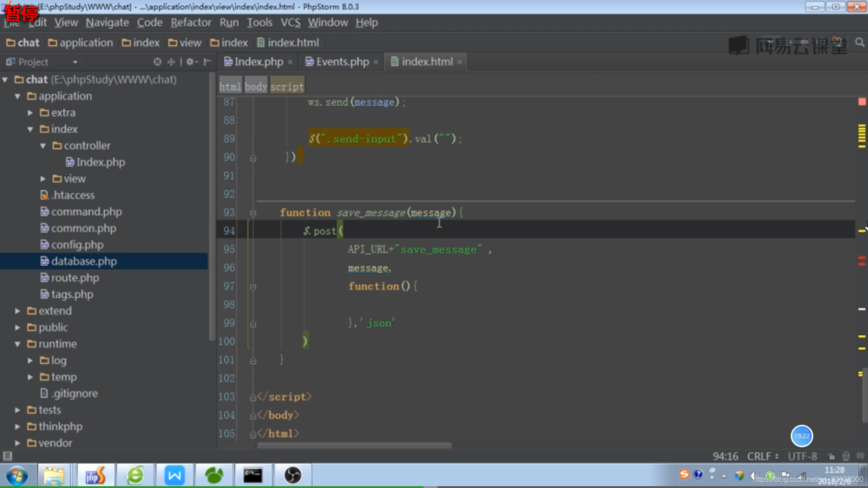Toggle the line 97 function fold indicator
This screenshot has height=488, width=868.
coord(253,286)
